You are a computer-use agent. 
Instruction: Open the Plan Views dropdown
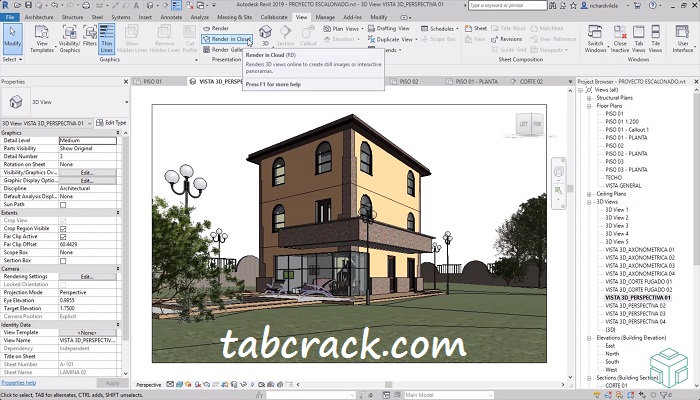(x=343, y=29)
